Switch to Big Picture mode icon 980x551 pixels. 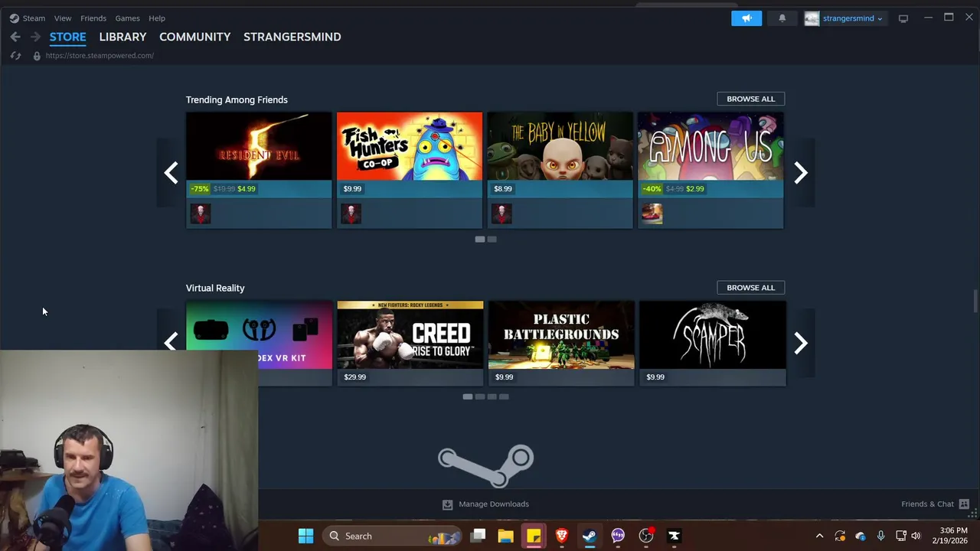tap(903, 18)
